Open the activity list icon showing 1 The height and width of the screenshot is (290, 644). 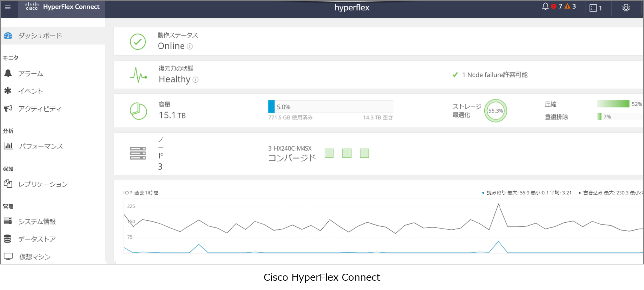tap(596, 8)
